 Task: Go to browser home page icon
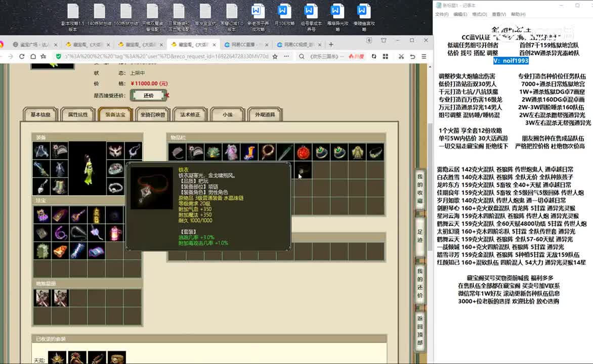click(33, 56)
